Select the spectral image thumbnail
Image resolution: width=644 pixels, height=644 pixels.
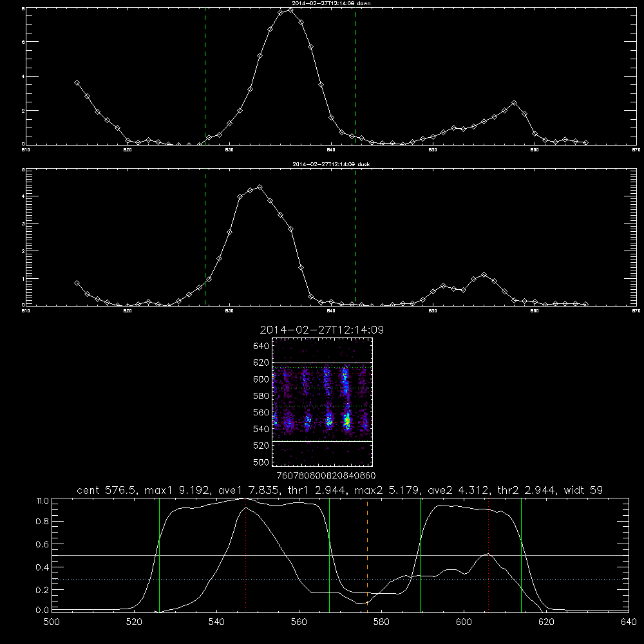[x=322, y=402]
